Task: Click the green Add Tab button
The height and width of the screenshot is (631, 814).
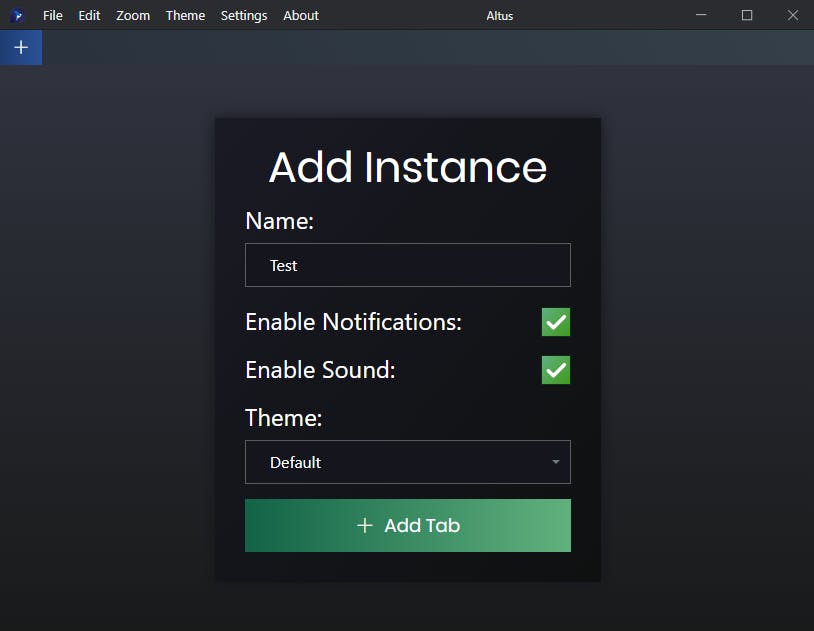Action: pyautogui.click(x=408, y=525)
